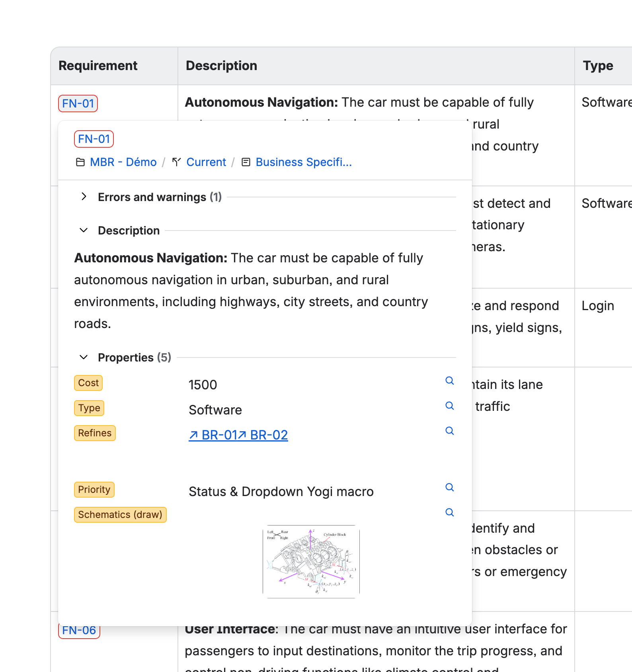Open the Business Specifi... breadcrumb link
The image size is (632, 672).
pyautogui.click(x=304, y=162)
